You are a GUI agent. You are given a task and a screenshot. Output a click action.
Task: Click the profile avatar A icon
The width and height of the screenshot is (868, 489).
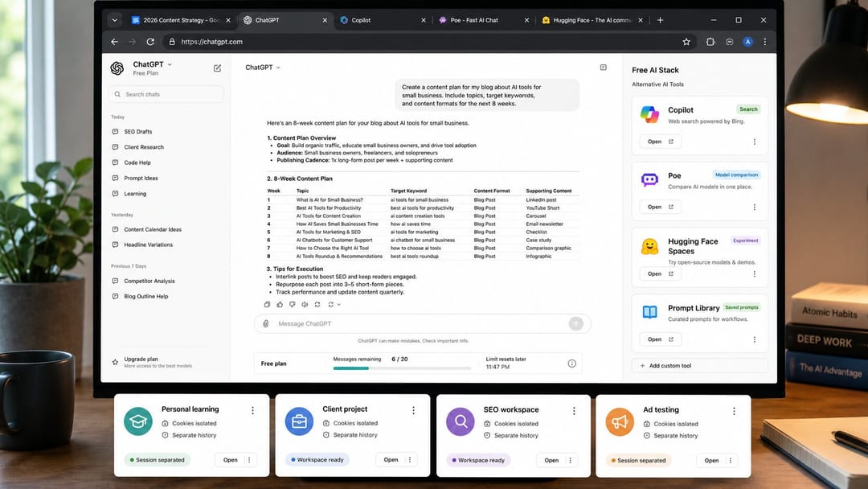[747, 42]
